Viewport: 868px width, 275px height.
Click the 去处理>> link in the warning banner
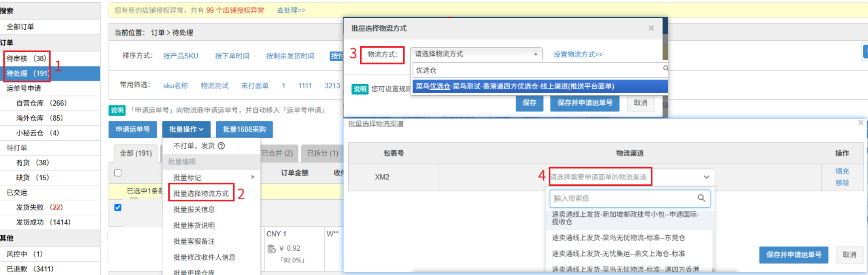tap(291, 10)
